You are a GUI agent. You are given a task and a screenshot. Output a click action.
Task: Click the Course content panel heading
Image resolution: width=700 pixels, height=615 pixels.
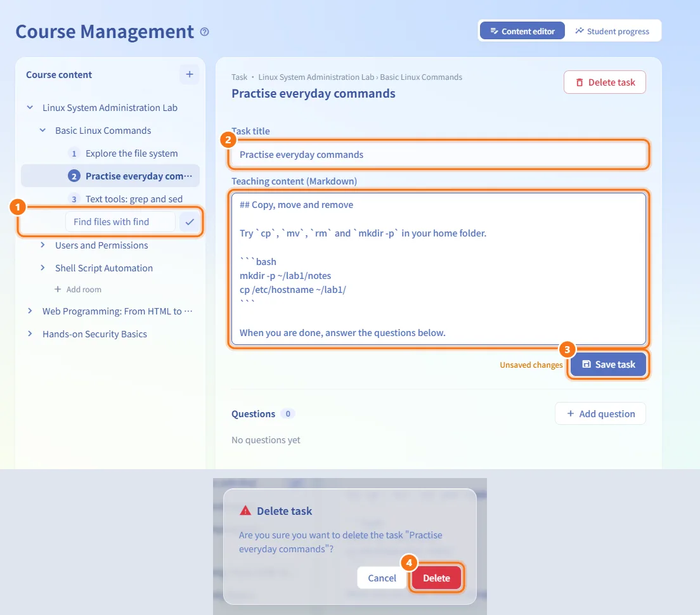59,75
